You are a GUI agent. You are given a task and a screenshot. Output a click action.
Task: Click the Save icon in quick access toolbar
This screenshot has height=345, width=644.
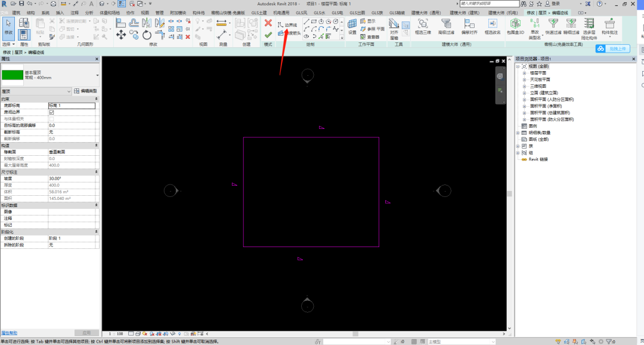tap(21, 4)
